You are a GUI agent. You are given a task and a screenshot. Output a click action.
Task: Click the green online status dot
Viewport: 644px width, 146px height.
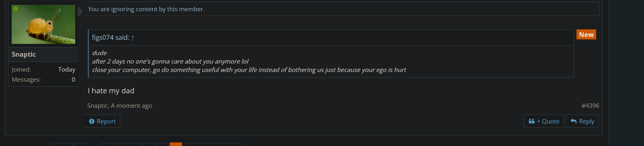16,9
